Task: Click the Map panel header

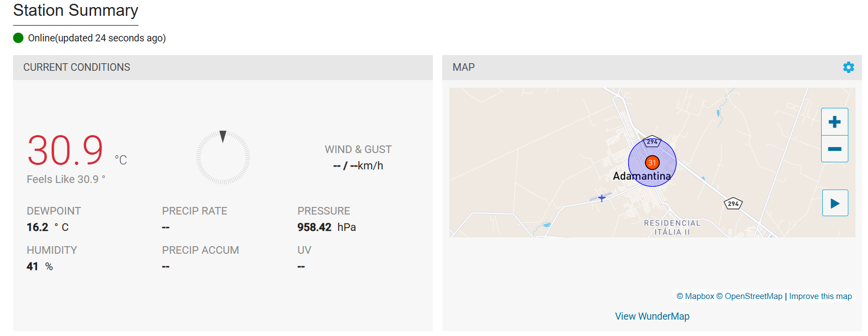Action: click(x=652, y=68)
